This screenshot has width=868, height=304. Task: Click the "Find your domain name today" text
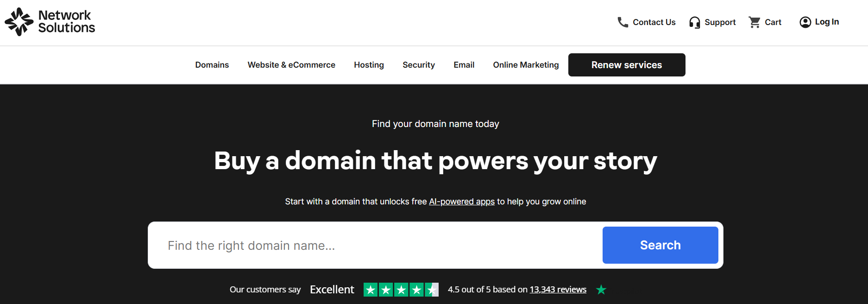(x=435, y=124)
